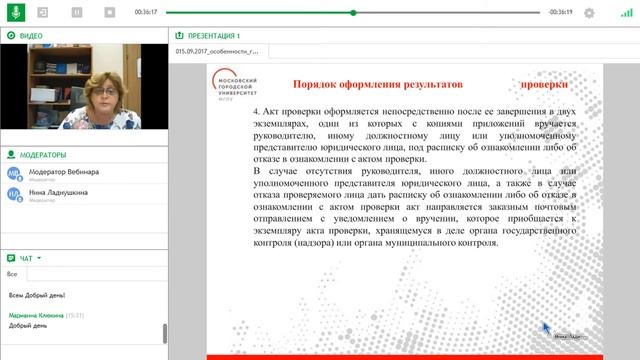Viewport: 640px width, 360px height.
Task: Open the settings gear icon
Action: 589,13
